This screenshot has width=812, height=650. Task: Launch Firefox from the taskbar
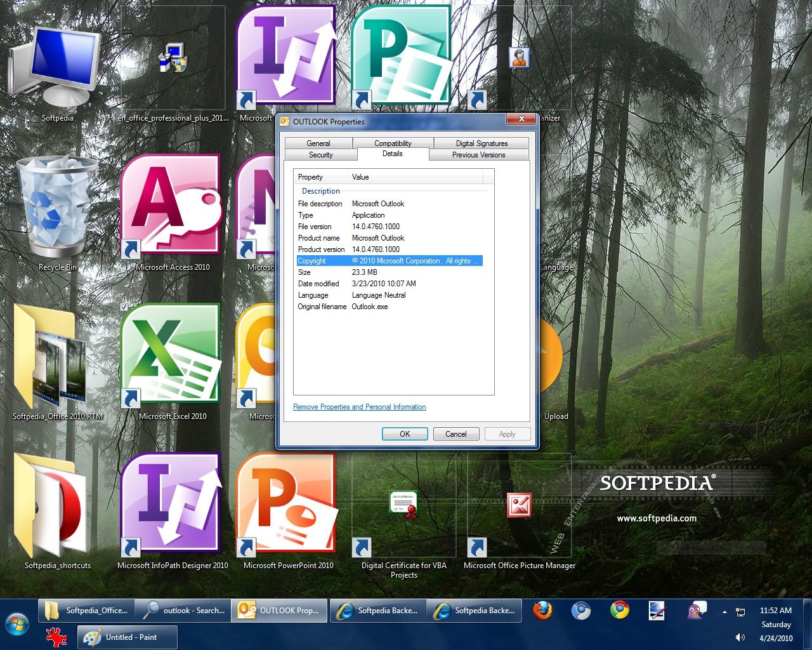542,611
